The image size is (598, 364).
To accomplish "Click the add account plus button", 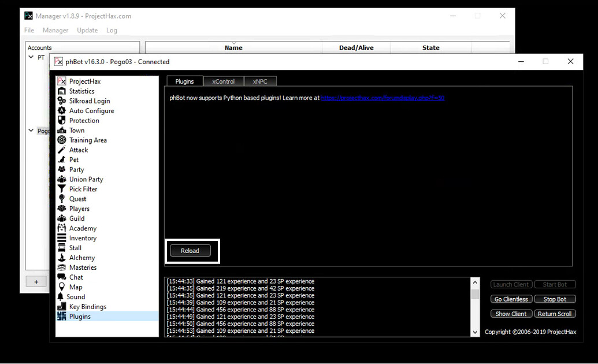I will coord(36,281).
